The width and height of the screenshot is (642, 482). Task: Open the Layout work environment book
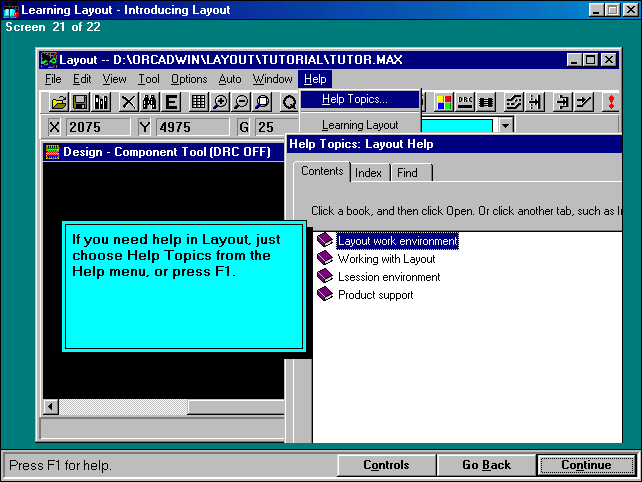pos(397,241)
